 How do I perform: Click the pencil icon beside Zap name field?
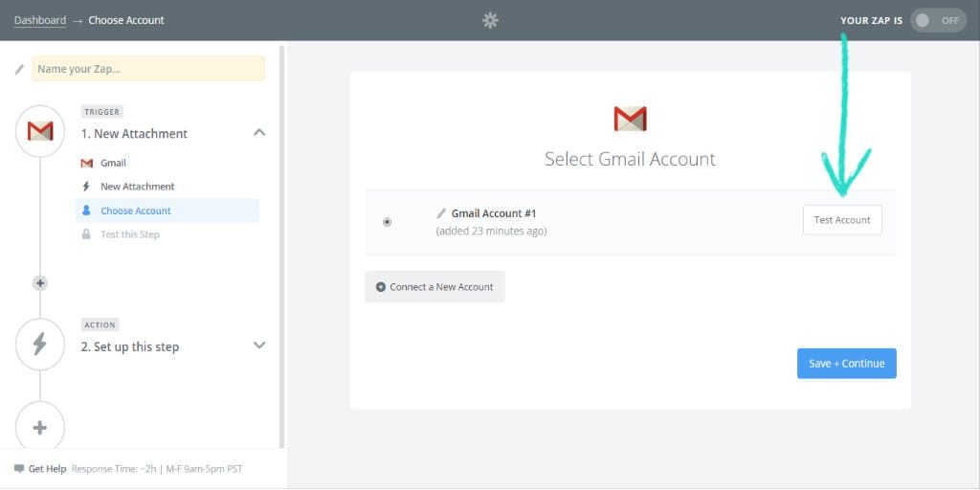(19, 69)
